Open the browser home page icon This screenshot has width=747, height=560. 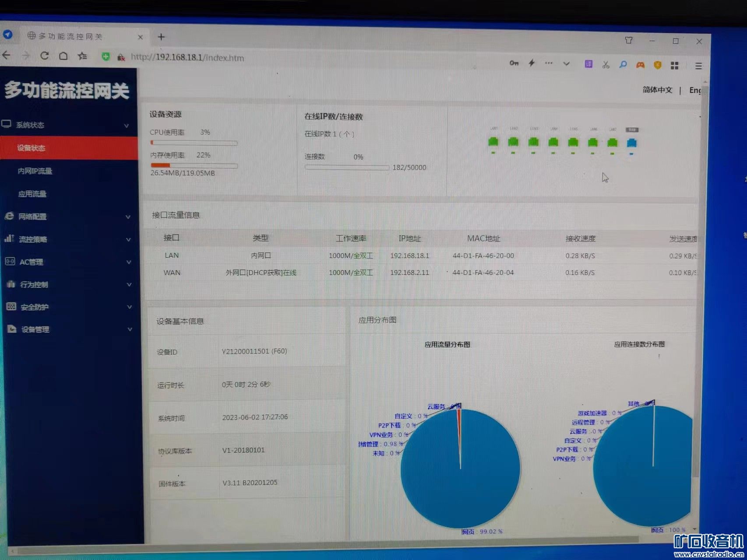[63, 56]
